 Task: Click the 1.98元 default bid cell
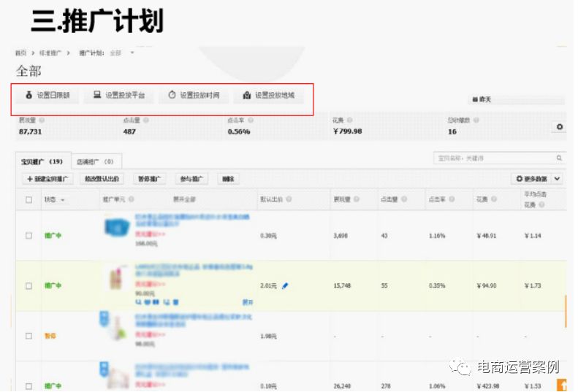point(268,336)
